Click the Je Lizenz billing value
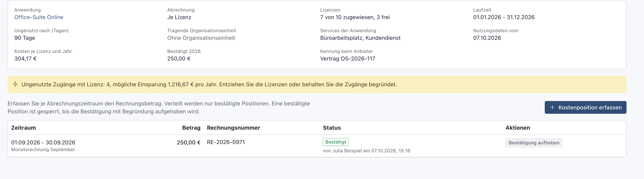This screenshot has height=179, width=644. pyautogui.click(x=179, y=17)
